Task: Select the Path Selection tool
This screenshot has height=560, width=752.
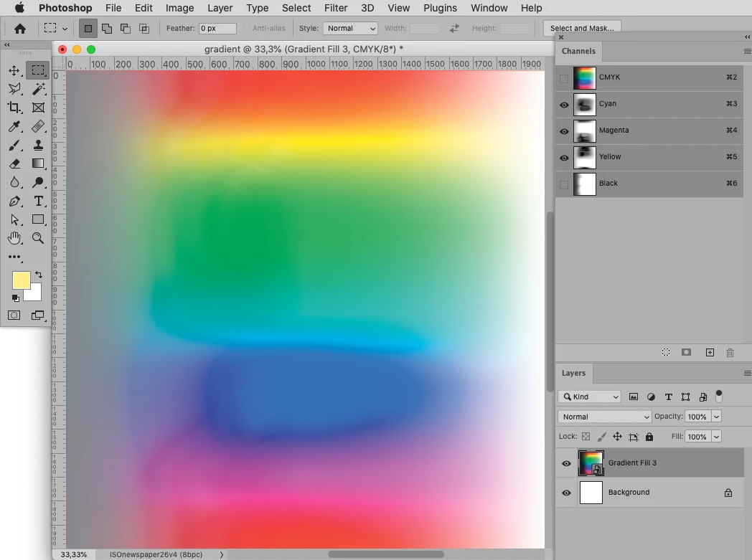Action: tap(14, 219)
